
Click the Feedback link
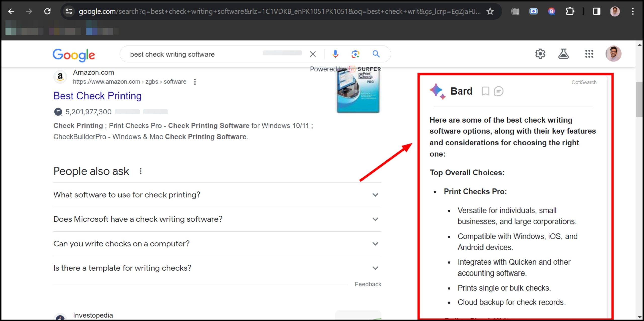pyautogui.click(x=368, y=284)
